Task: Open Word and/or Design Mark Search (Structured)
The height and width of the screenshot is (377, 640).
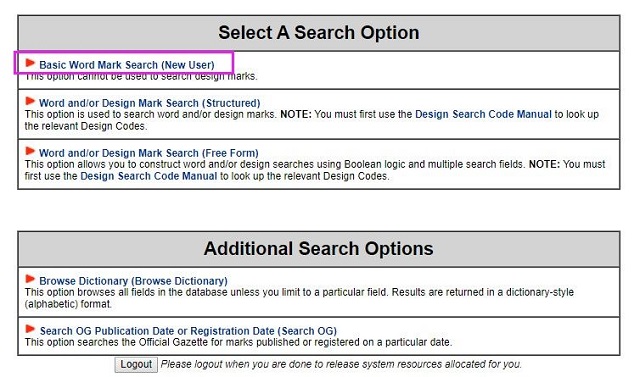Action: [149, 103]
